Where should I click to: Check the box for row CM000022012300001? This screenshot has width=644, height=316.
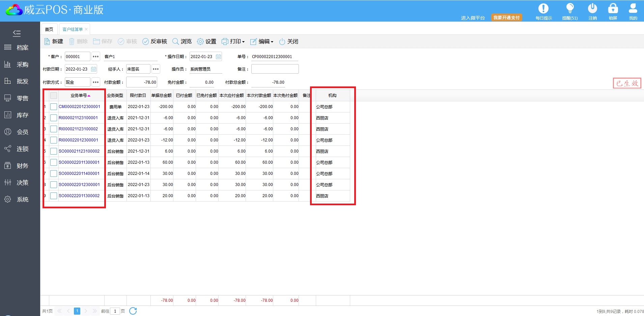54,107
